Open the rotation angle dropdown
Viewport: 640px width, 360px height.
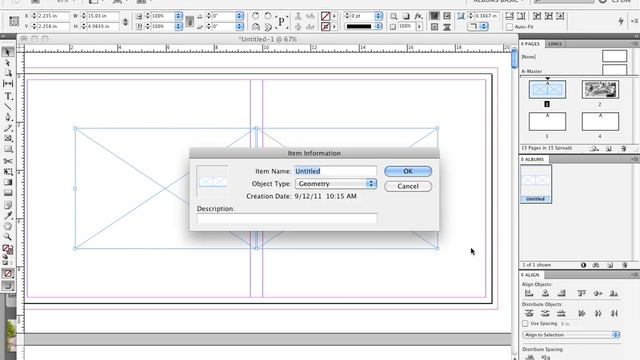[240, 16]
